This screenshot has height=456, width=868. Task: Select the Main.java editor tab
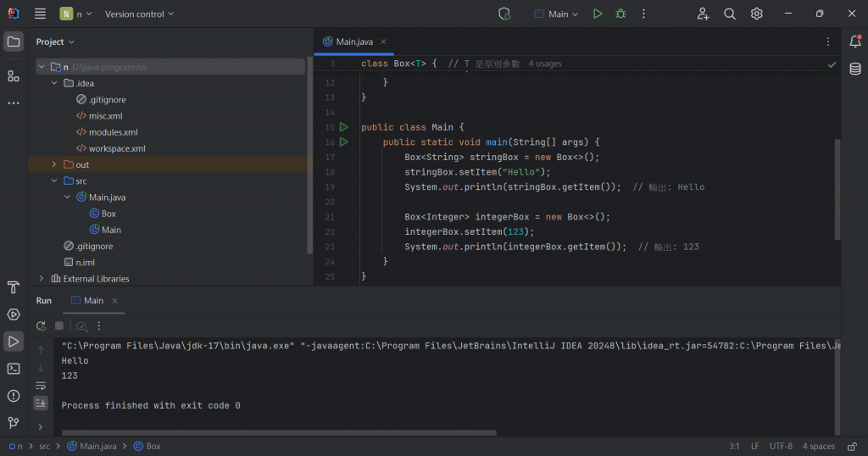tap(353, 42)
